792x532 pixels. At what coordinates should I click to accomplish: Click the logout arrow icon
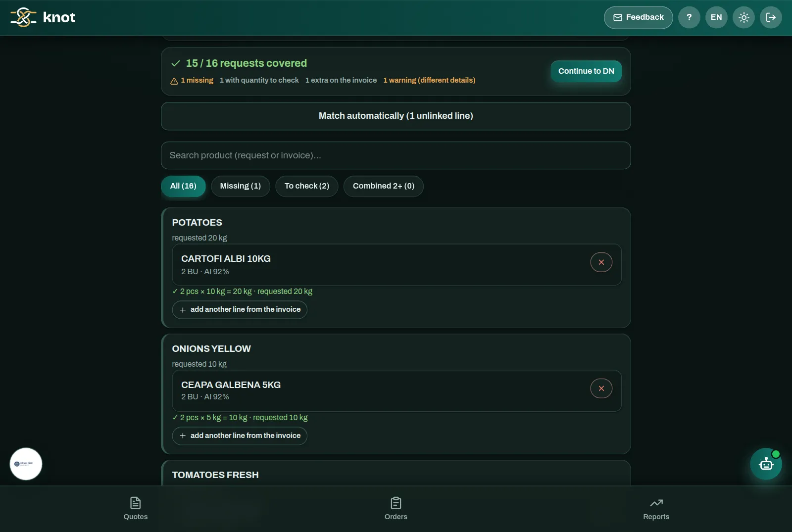(771, 17)
